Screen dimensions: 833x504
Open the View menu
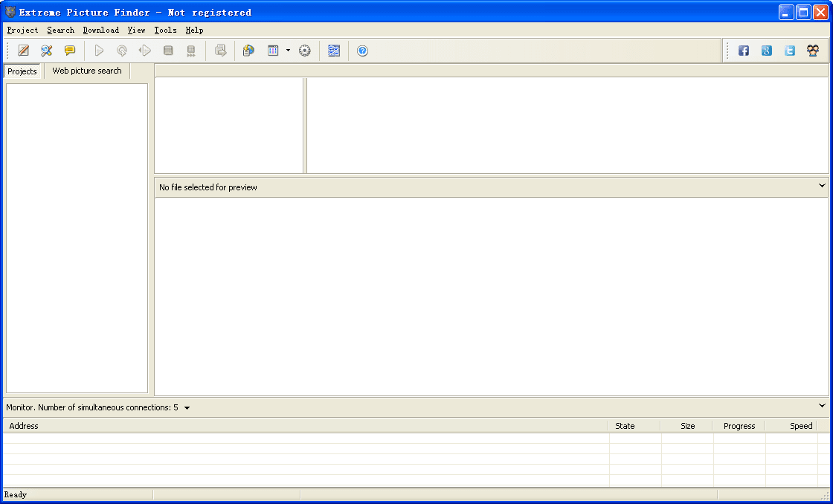[x=137, y=30]
